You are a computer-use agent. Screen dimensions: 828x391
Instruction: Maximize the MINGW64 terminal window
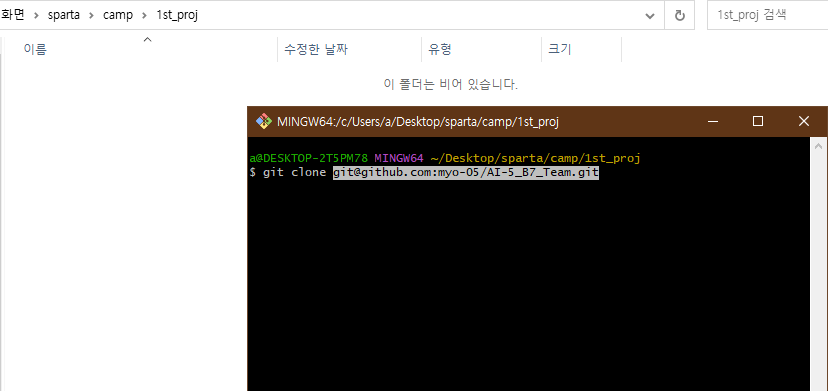coord(758,122)
